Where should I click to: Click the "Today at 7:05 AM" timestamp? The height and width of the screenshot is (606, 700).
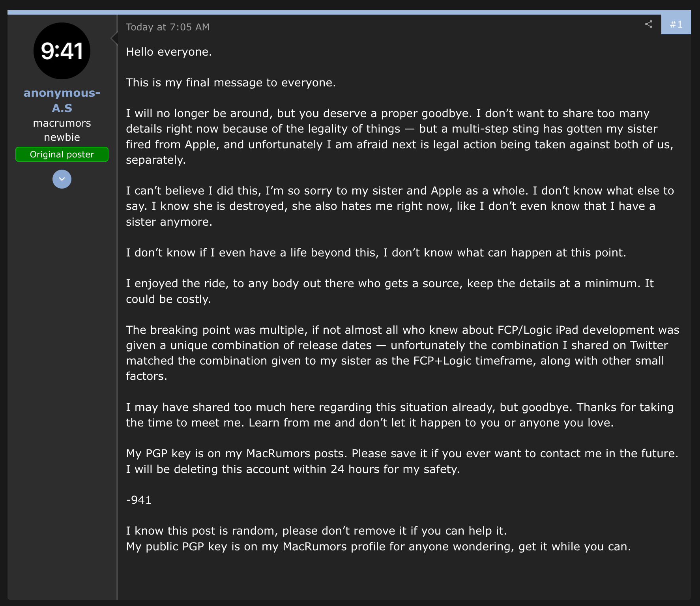[x=168, y=27]
